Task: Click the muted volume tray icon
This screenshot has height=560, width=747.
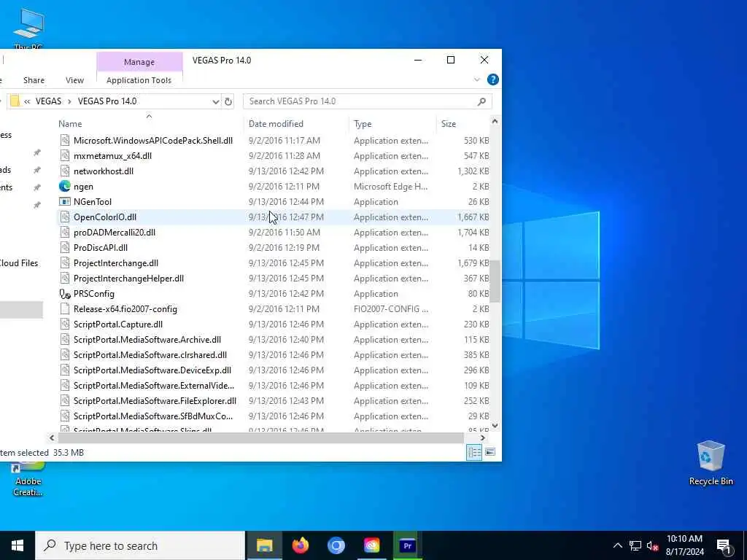Action: tap(653, 545)
